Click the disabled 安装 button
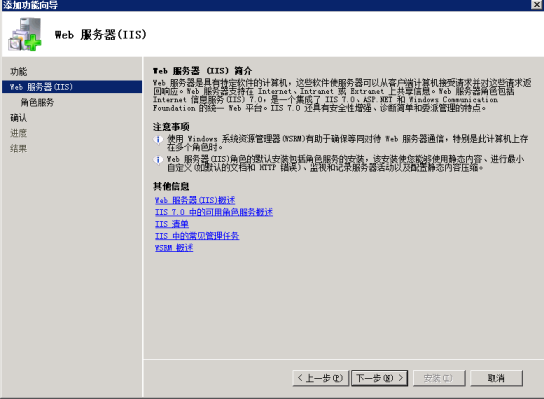The image size is (544, 399). (x=439, y=378)
